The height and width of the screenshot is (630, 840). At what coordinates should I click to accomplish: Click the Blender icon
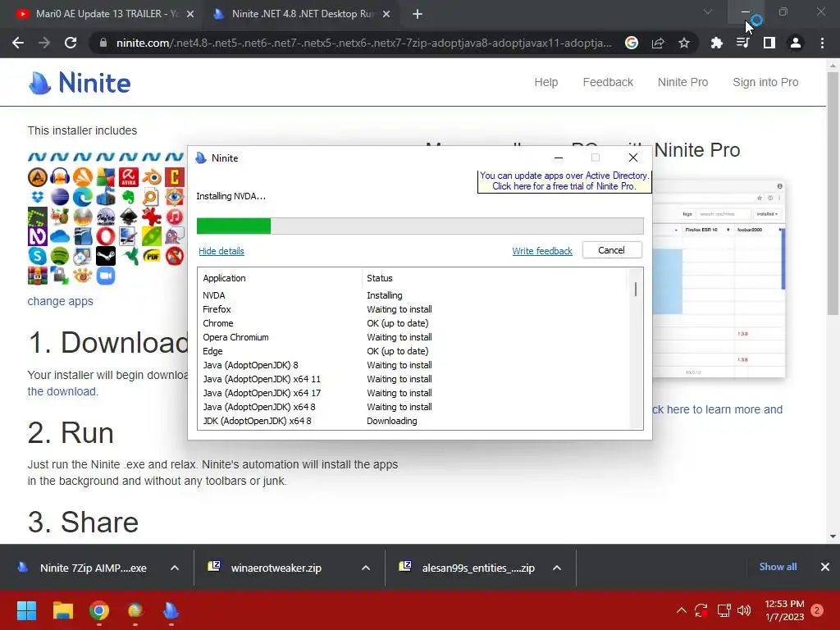[152, 177]
